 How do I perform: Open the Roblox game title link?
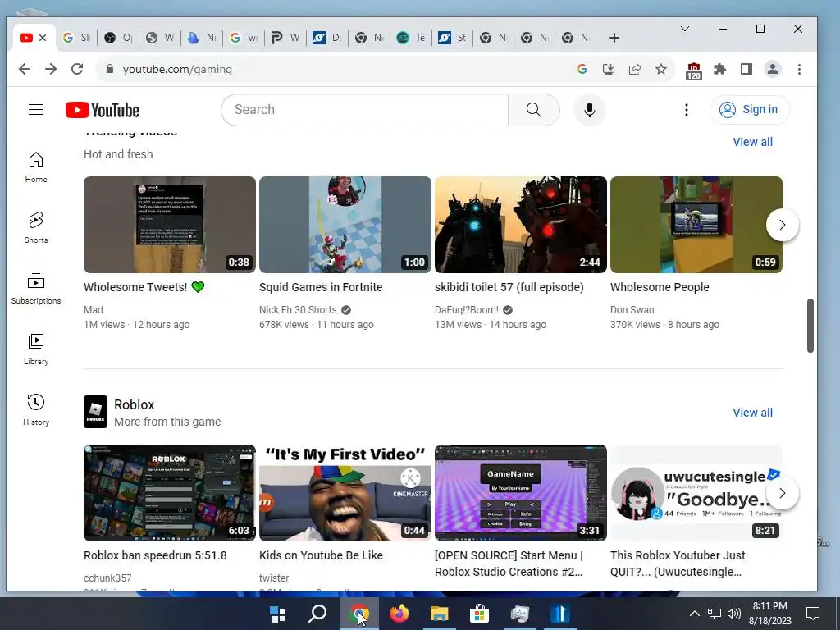coord(134,404)
